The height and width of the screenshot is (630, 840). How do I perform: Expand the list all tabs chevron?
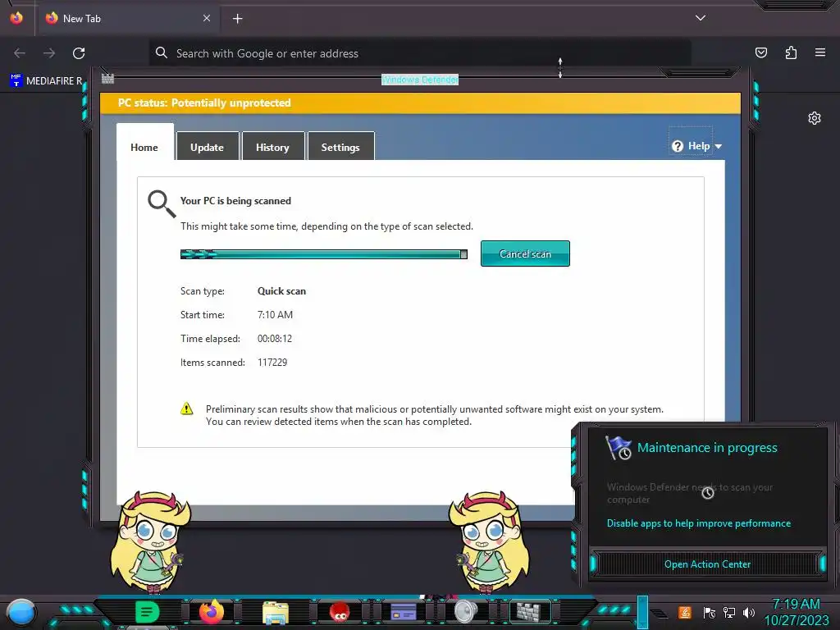[x=701, y=18]
